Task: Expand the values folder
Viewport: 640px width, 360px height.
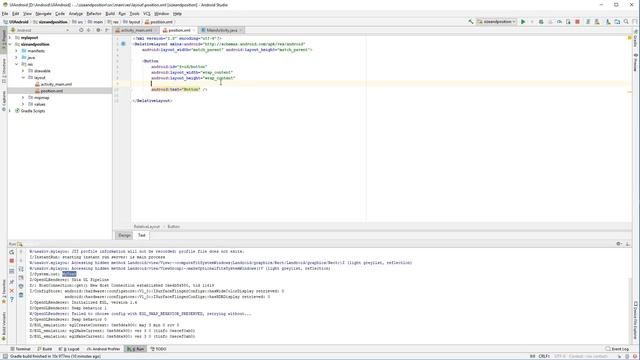Action: [x=23, y=104]
